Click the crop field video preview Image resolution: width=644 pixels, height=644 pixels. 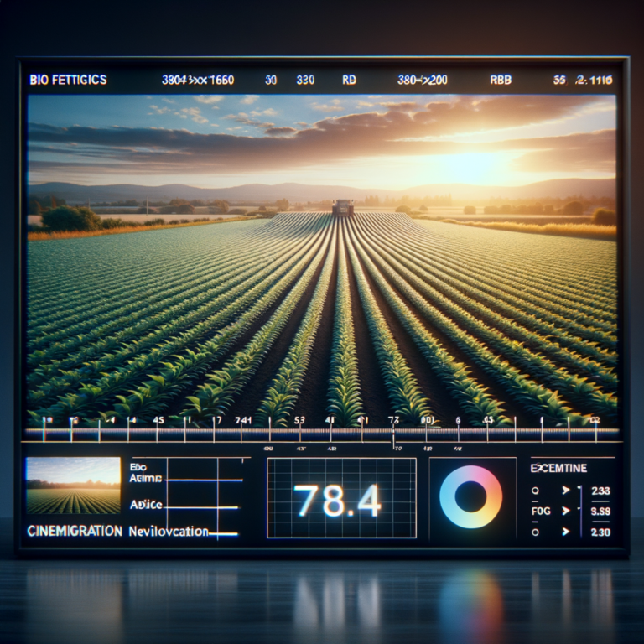[x=322, y=261]
